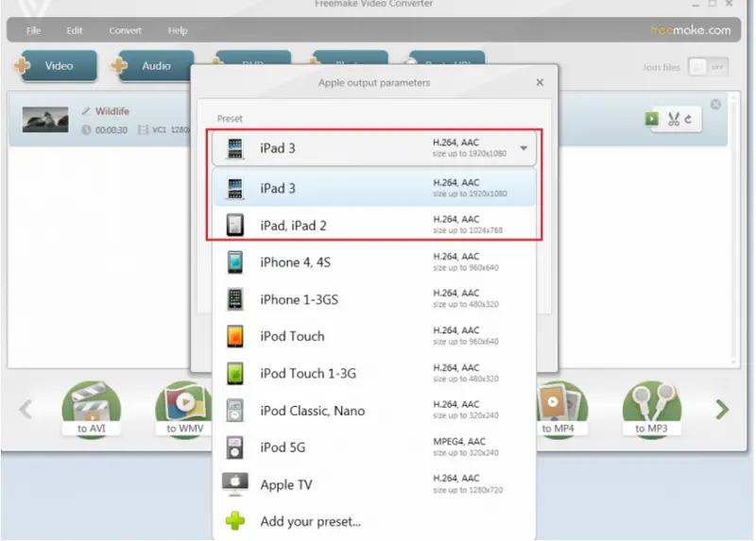The height and width of the screenshot is (541, 756).
Task: Click the rotate video icon
Action: [x=689, y=119]
